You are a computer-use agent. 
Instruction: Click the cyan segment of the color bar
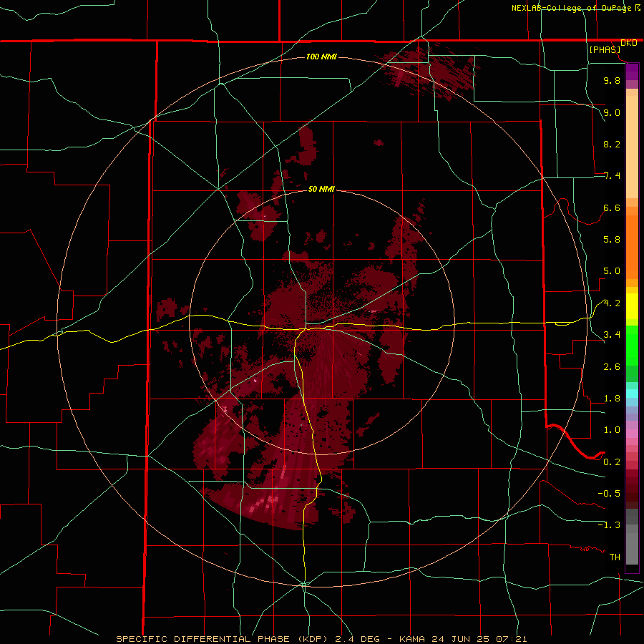(x=632, y=394)
